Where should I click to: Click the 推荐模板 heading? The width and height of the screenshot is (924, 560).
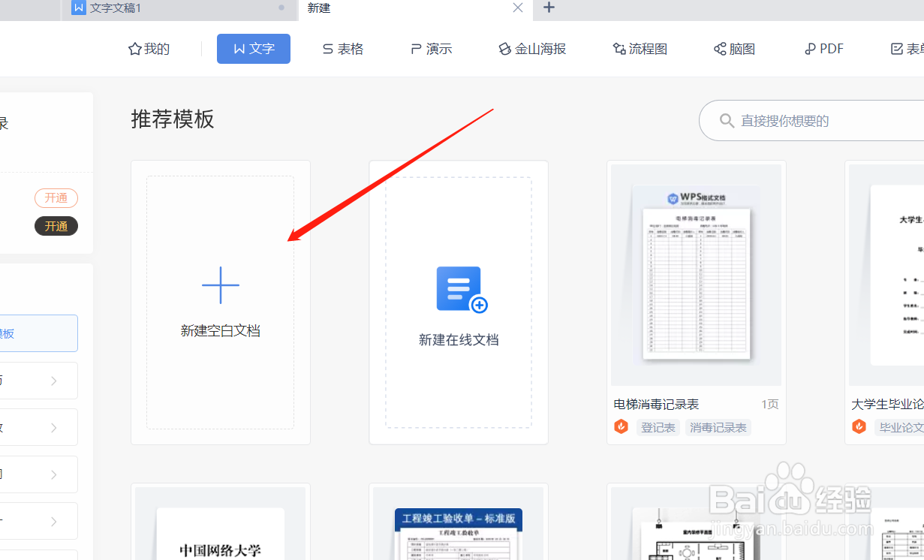click(x=173, y=119)
